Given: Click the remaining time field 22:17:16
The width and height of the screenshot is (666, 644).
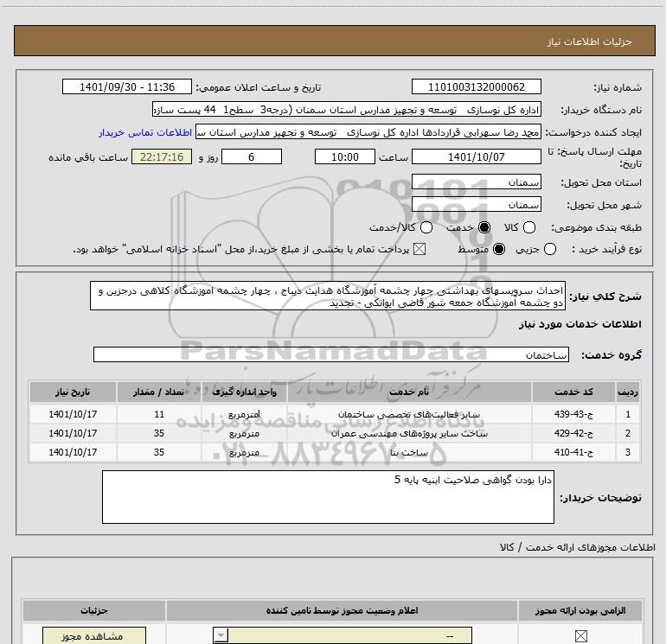Looking at the screenshot, I should [162, 156].
